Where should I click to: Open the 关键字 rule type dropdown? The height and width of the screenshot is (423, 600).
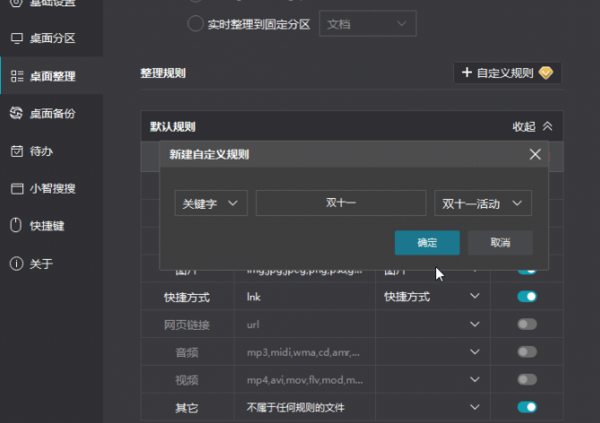pos(210,203)
